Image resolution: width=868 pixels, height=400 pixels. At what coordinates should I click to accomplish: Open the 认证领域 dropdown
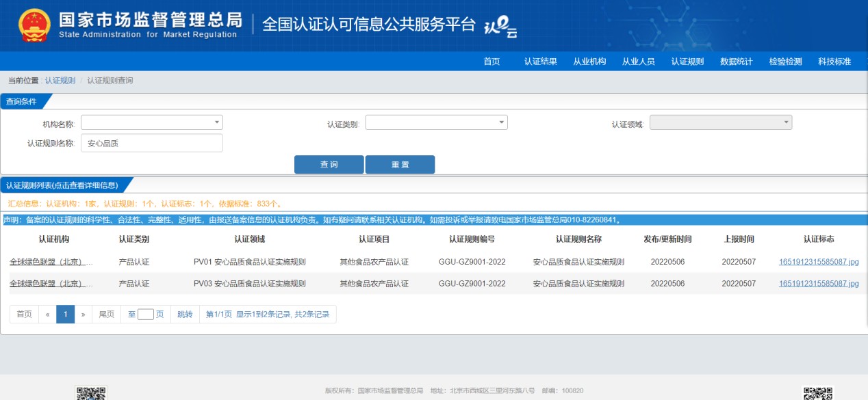tap(720, 122)
